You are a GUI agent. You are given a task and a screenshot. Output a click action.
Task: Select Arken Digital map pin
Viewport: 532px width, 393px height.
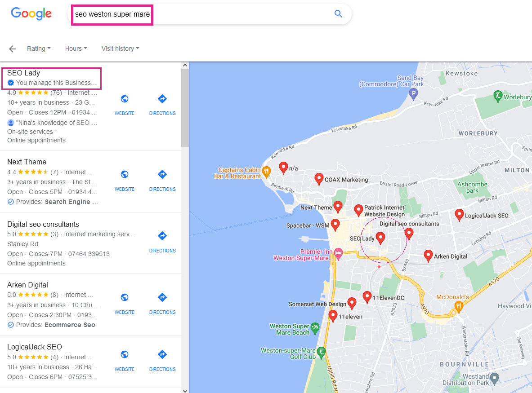click(428, 255)
